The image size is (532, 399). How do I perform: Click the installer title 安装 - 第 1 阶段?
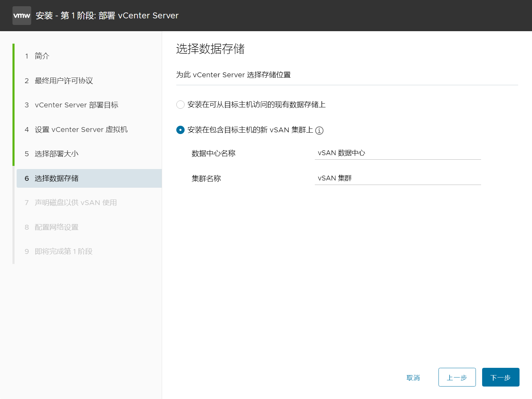(x=107, y=16)
